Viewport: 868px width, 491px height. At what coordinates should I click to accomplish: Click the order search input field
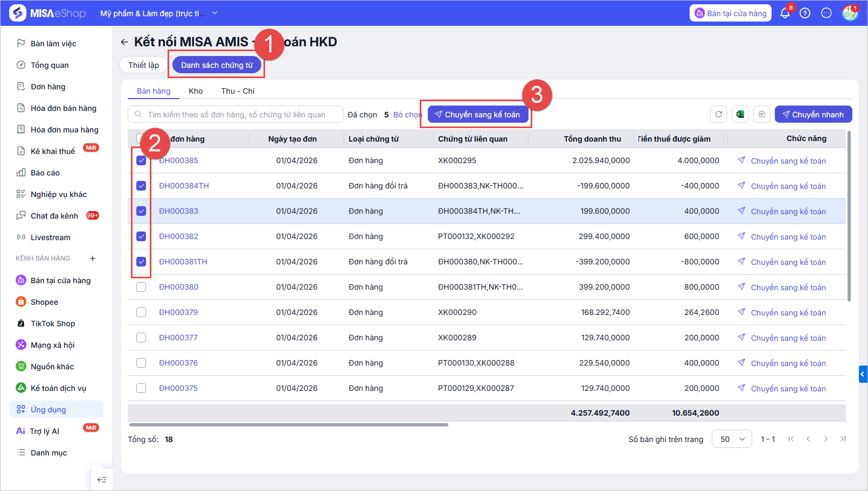pos(237,114)
